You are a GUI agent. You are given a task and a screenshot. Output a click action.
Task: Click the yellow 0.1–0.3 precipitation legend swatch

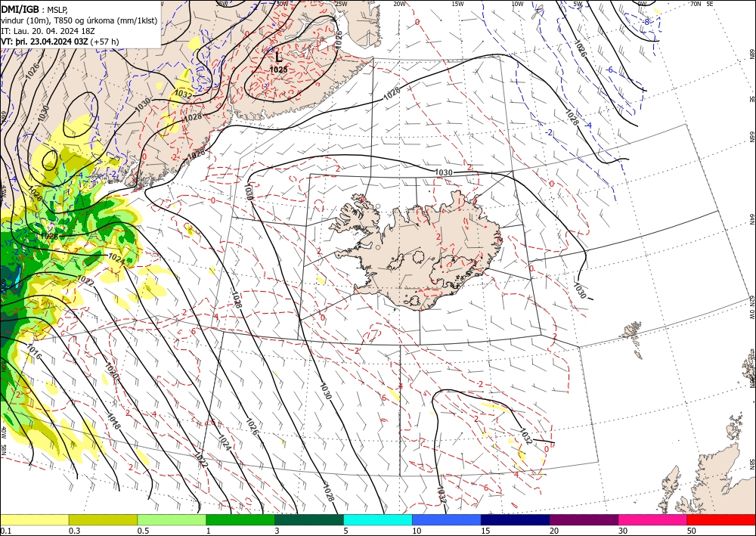34,519
